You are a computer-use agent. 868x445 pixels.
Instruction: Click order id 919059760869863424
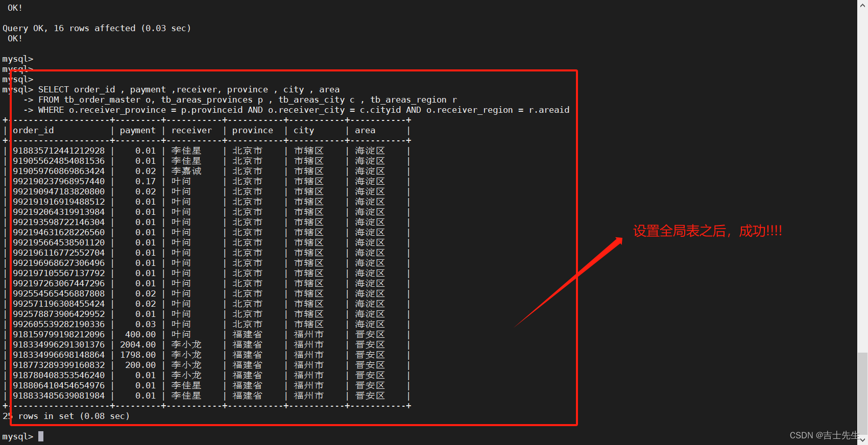59,171
